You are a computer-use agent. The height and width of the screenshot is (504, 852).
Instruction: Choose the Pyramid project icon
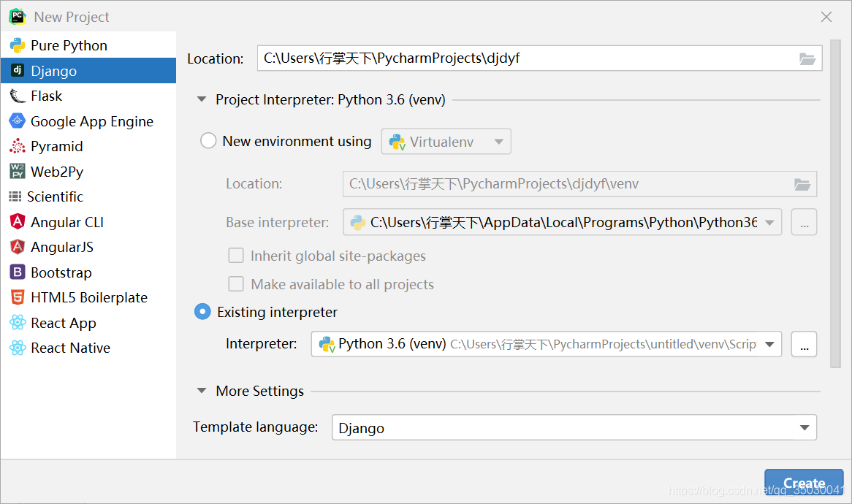[18, 146]
